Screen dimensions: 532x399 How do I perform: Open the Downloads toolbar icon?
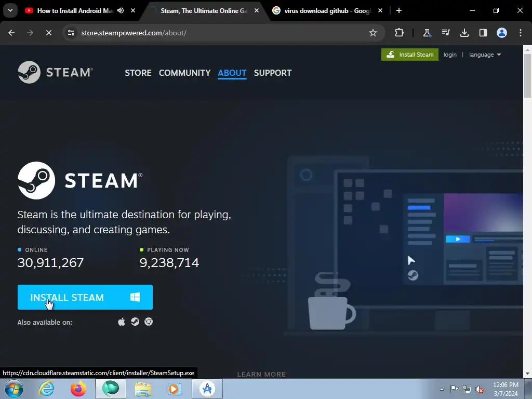coord(464,33)
